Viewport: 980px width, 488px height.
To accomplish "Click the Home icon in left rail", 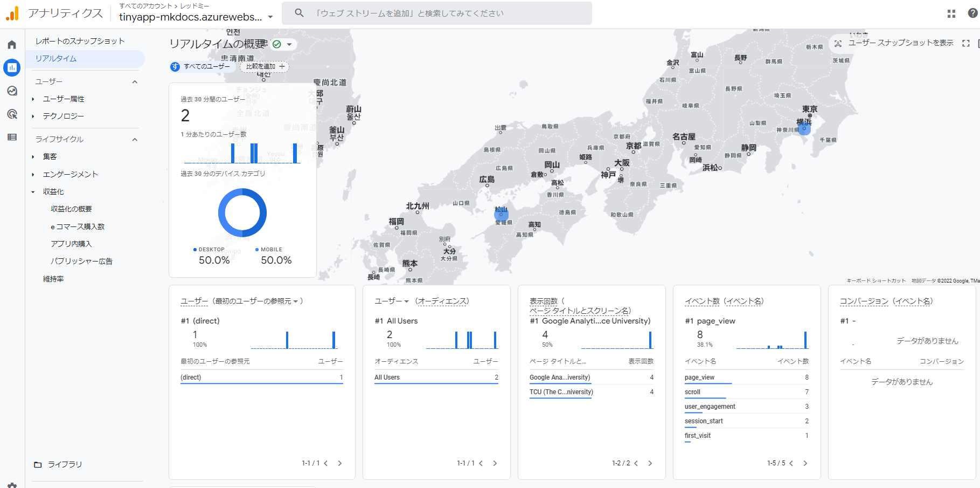I will pyautogui.click(x=12, y=45).
